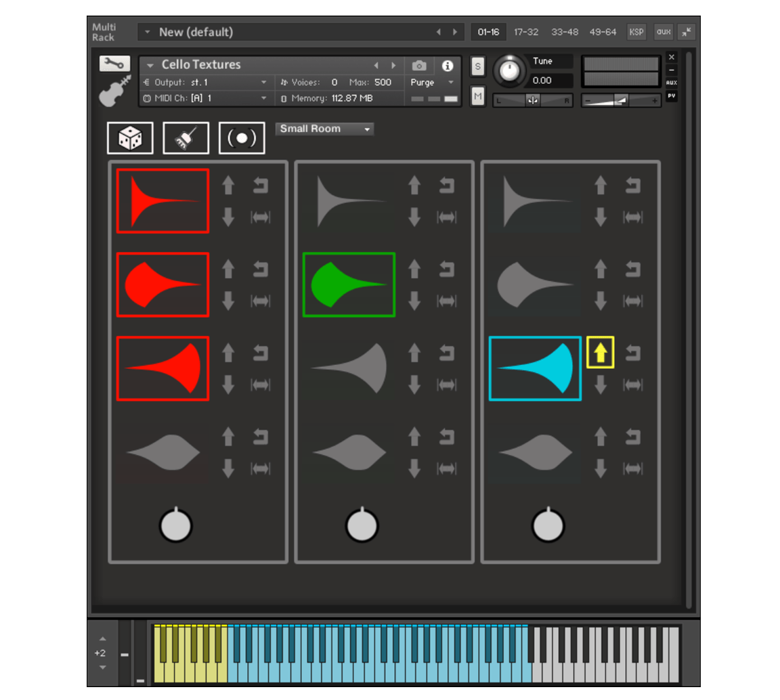Click down arrow beside third column diamond shape
The image size is (780, 700).
pyautogui.click(x=601, y=468)
